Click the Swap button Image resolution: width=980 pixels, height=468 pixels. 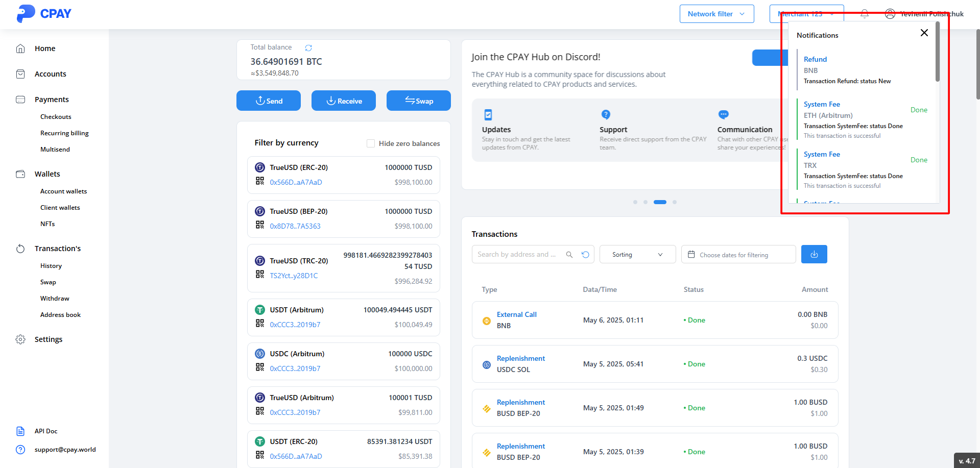click(x=419, y=101)
